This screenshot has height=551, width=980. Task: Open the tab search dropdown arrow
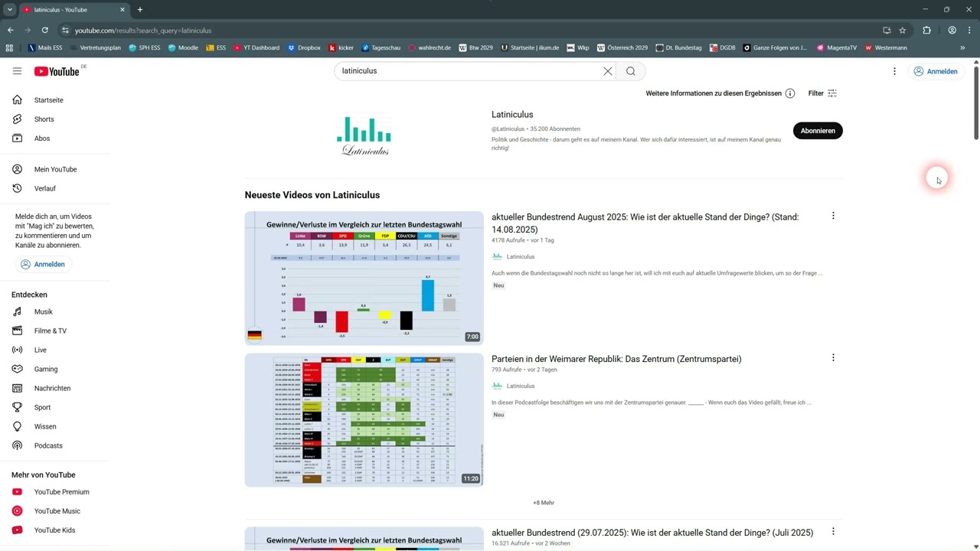coord(10,10)
